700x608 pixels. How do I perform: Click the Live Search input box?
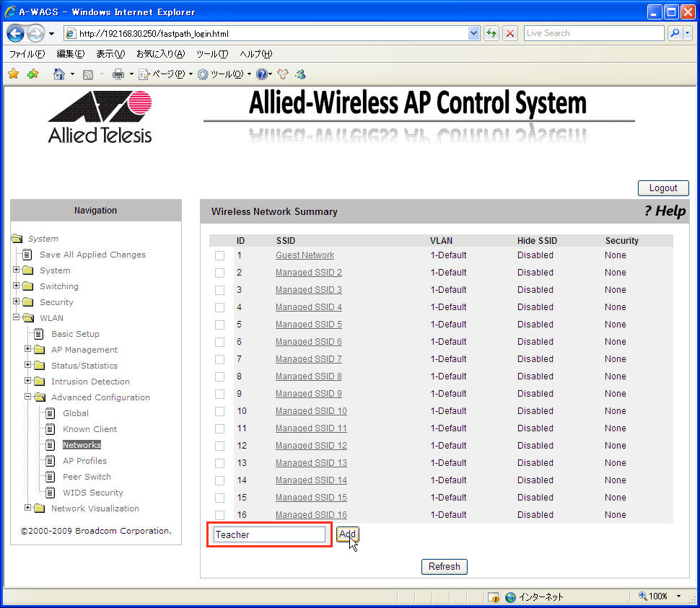click(x=594, y=33)
